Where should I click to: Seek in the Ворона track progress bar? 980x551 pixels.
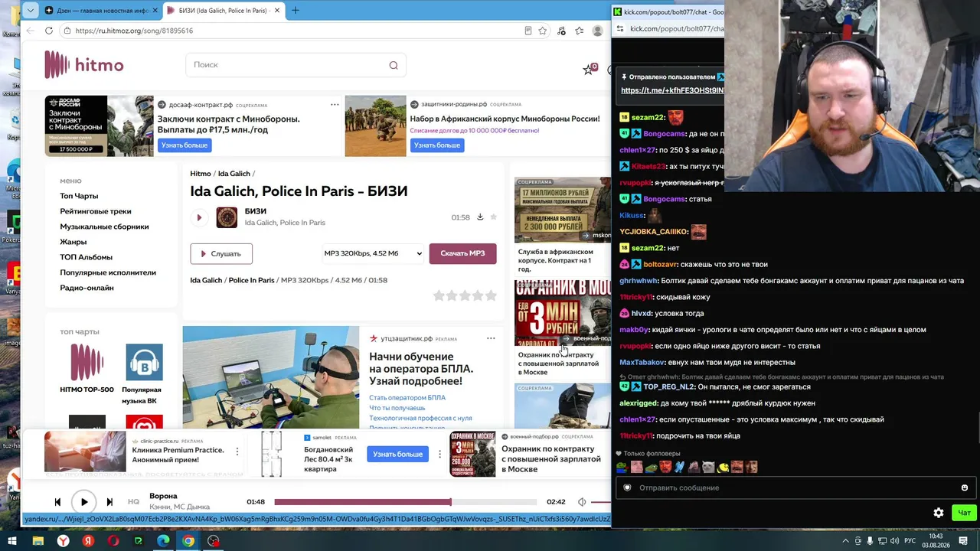(x=406, y=502)
